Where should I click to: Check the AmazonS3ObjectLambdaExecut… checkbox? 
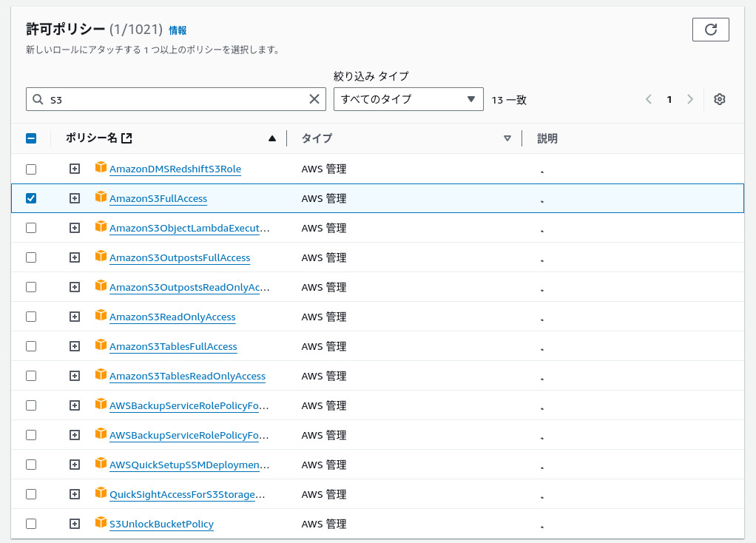coord(31,228)
